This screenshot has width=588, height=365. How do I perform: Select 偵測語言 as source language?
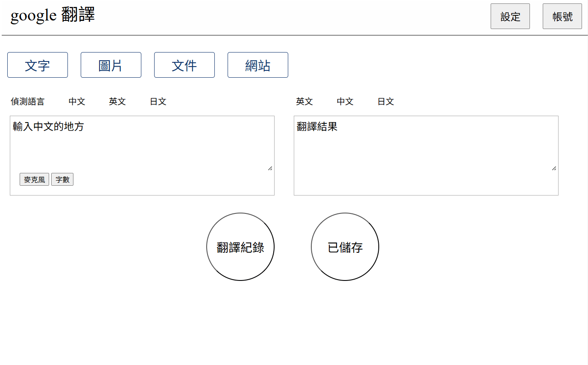(x=27, y=102)
